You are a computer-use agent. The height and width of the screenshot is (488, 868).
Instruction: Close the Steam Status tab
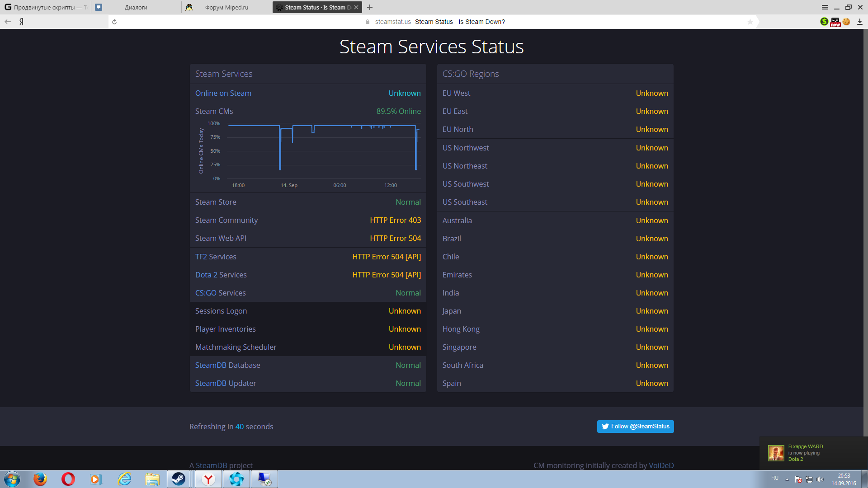(356, 7)
